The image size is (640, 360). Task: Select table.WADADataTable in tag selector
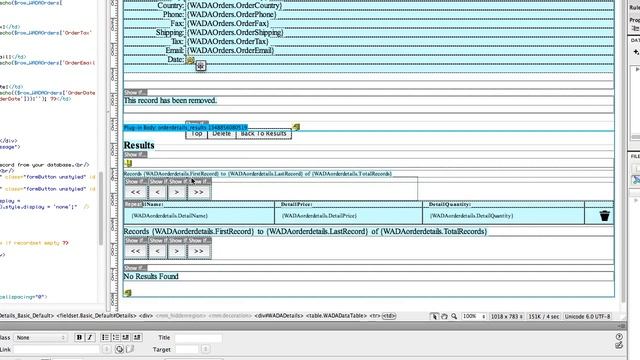336,316
